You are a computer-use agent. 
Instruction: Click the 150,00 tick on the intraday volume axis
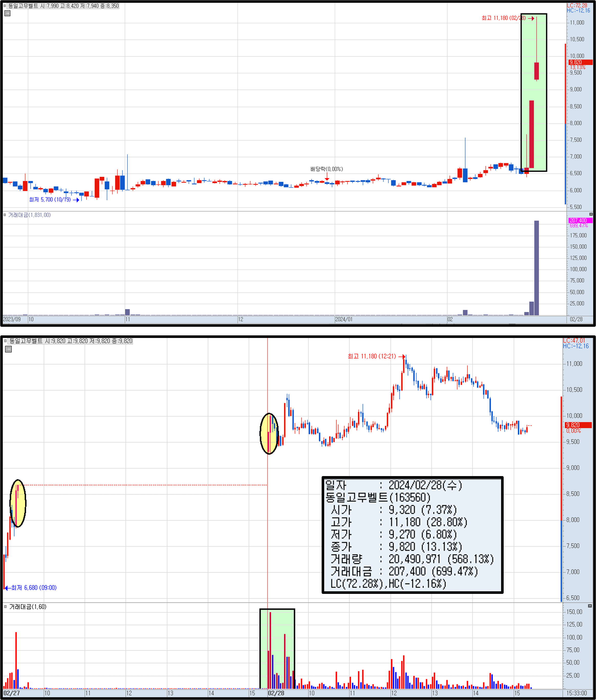[x=574, y=612]
